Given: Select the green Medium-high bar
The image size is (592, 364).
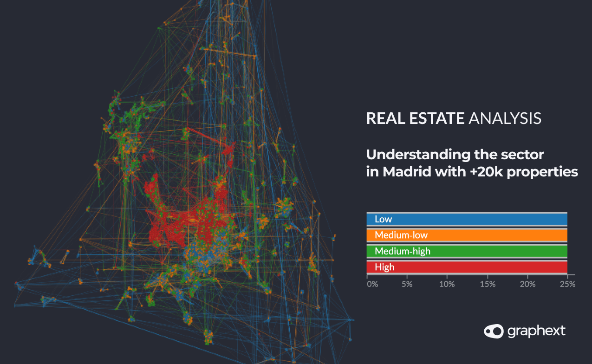Looking at the screenshot, I should pyautogui.click(x=467, y=251).
